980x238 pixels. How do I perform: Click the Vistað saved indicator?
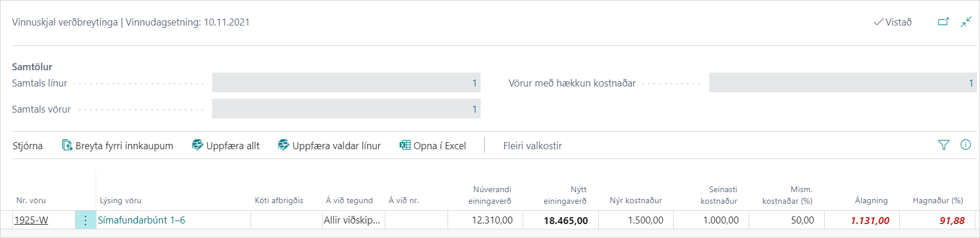pyautogui.click(x=893, y=22)
